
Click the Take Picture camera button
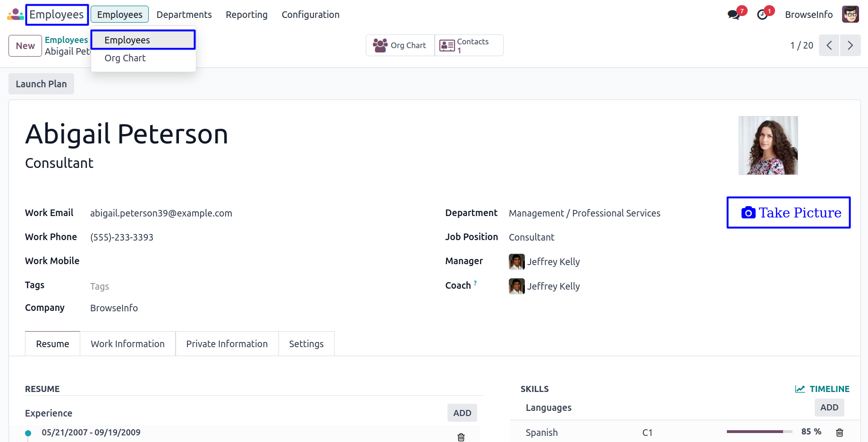click(x=788, y=213)
